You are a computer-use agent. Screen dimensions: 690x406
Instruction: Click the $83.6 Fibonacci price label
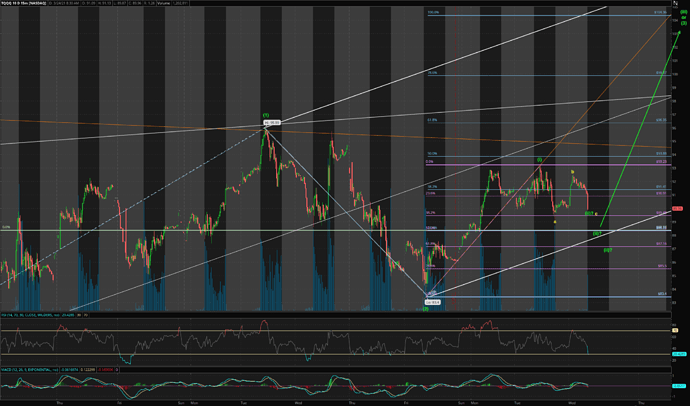click(x=662, y=293)
